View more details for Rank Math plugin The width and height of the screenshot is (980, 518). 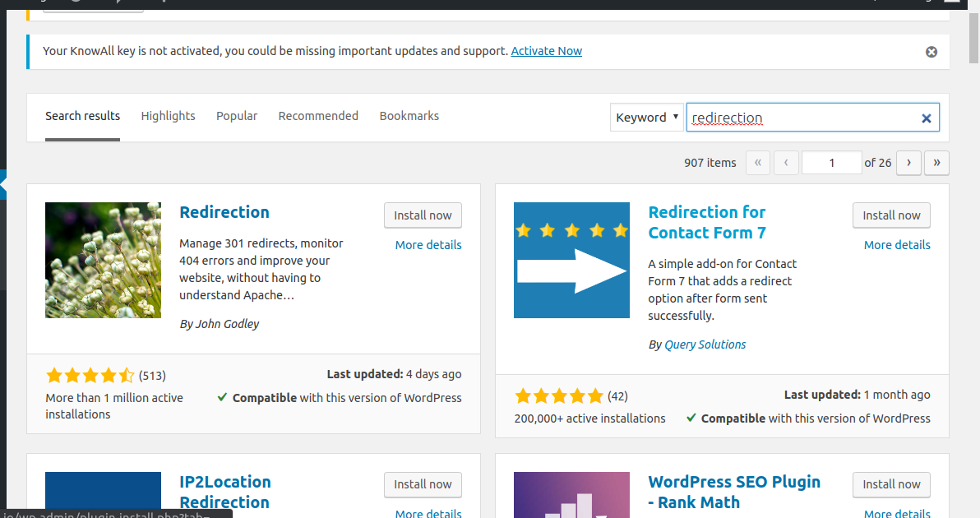click(x=897, y=513)
